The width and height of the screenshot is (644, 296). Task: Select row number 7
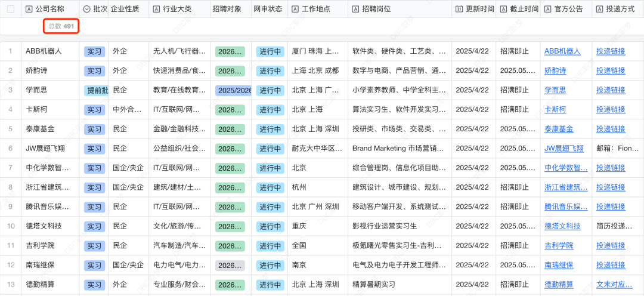click(11, 168)
